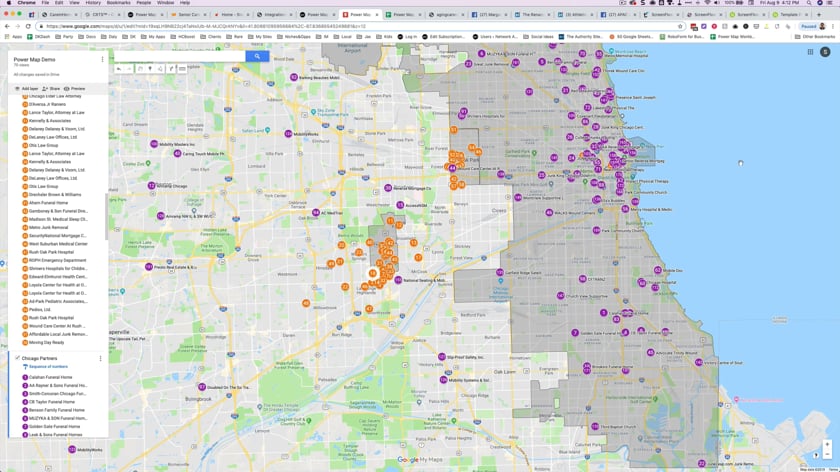The width and height of the screenshot is (840, 472).
Task: Click the Power Map Demo title
Action: coord(34,59)
